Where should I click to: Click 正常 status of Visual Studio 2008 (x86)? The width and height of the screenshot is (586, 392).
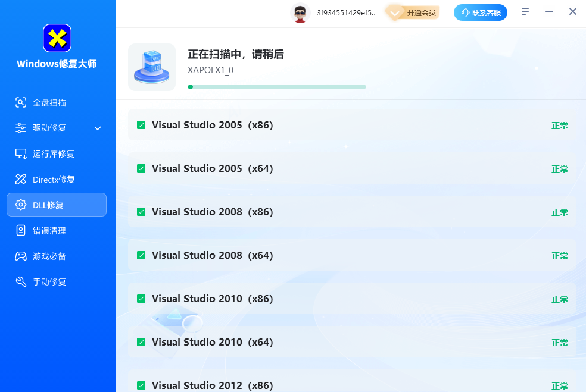pos(559,212)
